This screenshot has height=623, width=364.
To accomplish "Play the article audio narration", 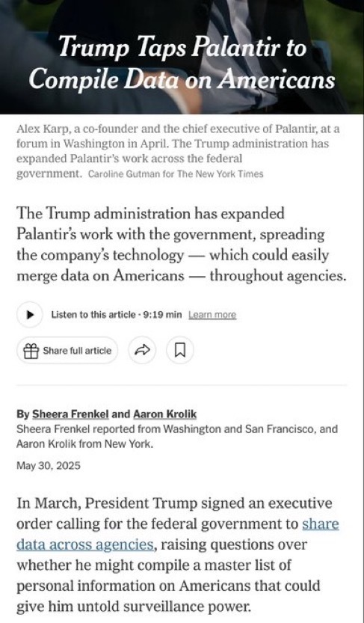I will click(30, 315).
